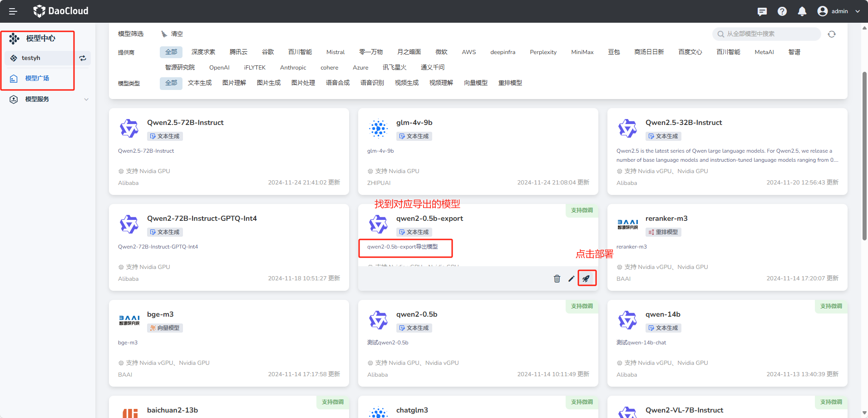The width and height of the screenshot is (868, 418).
Task: Refresh the model list
Action: tap(832, 34)
